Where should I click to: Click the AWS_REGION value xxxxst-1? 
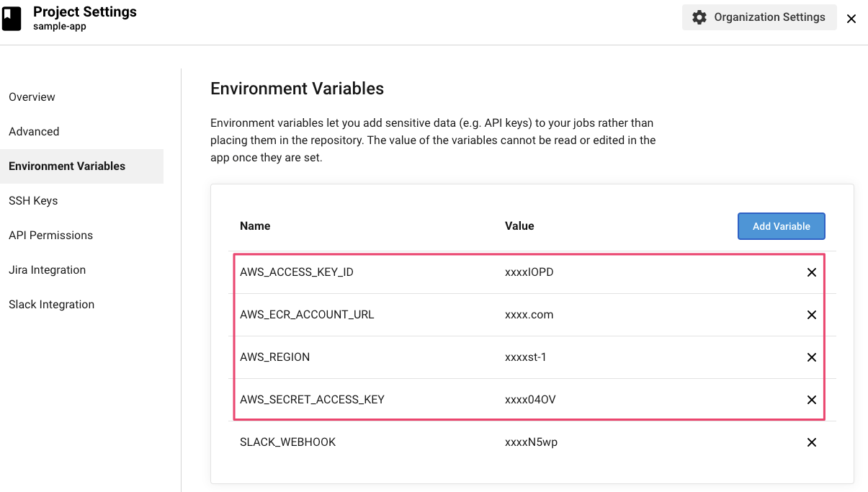point(525,357)
